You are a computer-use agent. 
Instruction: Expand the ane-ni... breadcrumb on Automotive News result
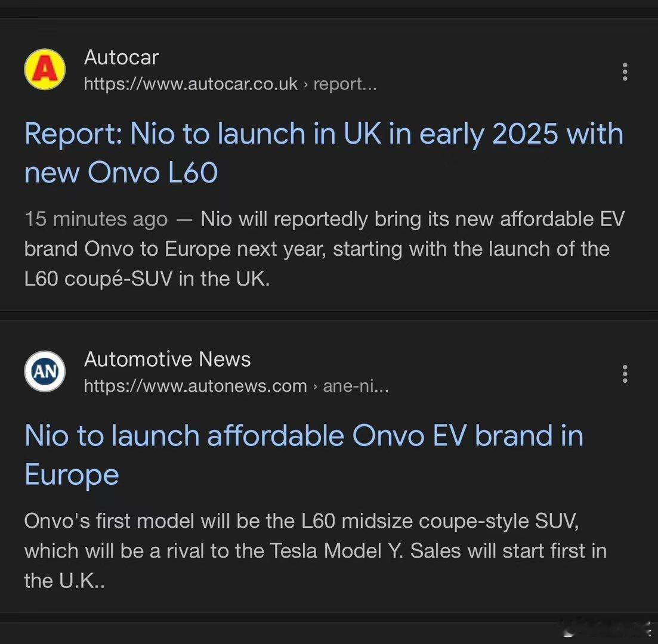pos(356,386)
